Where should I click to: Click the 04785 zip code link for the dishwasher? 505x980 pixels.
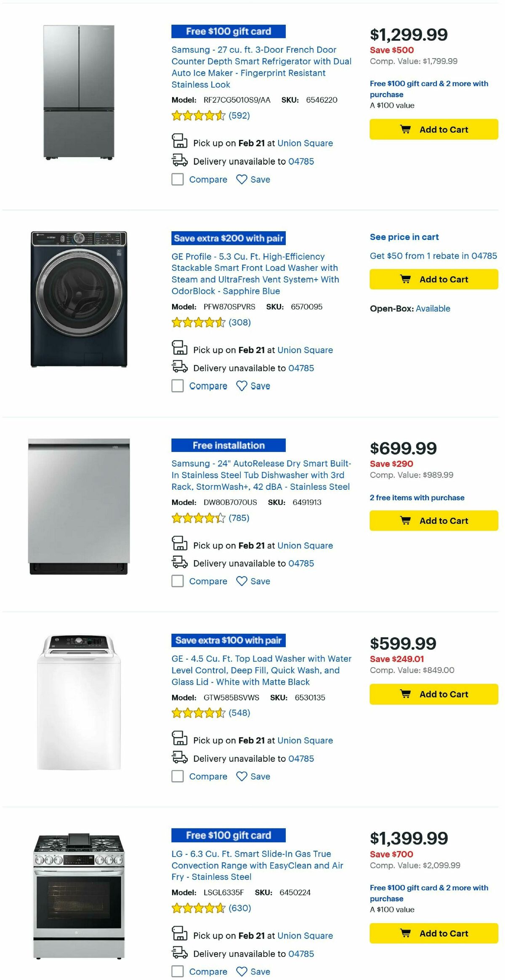(x=300, y=563)
